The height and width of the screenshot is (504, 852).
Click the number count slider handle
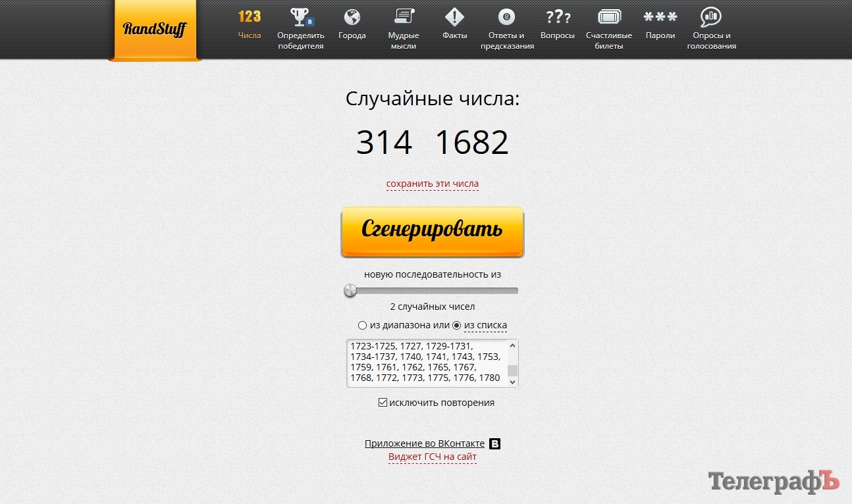click(350, 290)
